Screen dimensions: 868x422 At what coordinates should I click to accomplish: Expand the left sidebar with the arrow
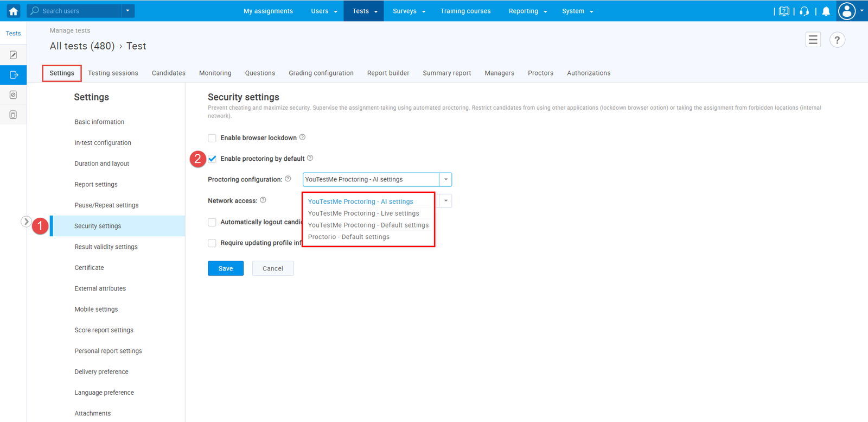pyautogui.click(x=25, y=222)
